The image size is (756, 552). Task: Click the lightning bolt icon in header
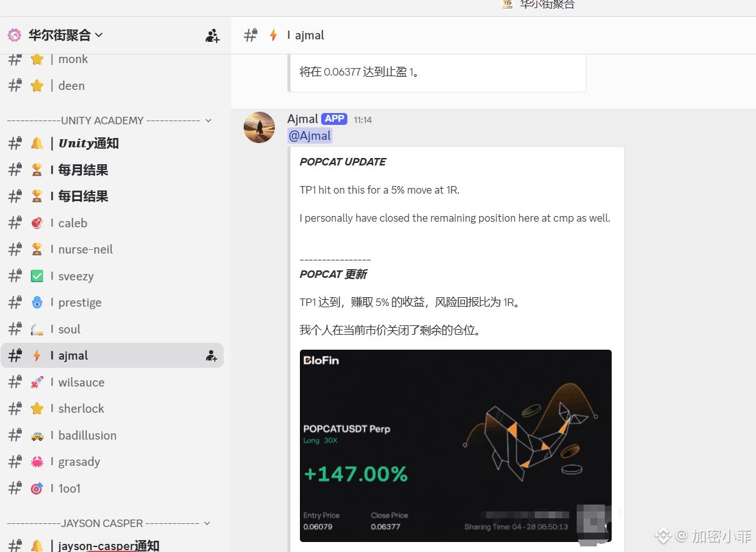[x=273, y=35]
